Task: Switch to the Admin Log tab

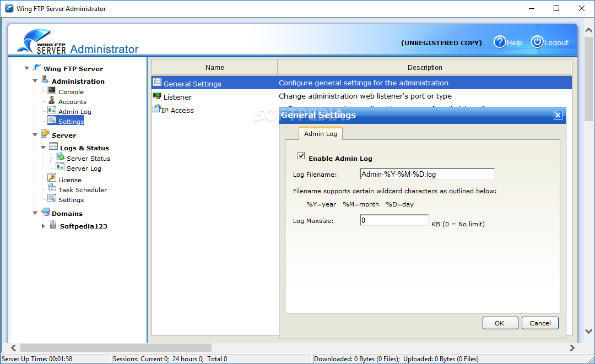Action: point(321,133)
